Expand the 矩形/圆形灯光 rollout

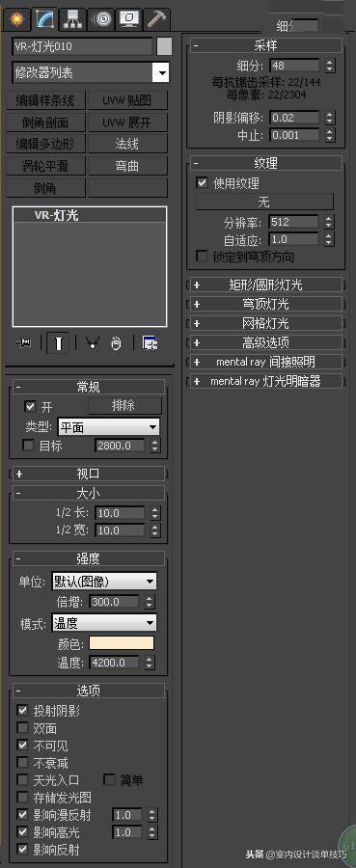[265, 285]
